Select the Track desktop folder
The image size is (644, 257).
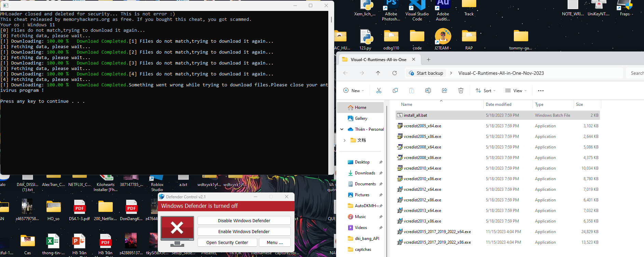click(469, 9)
